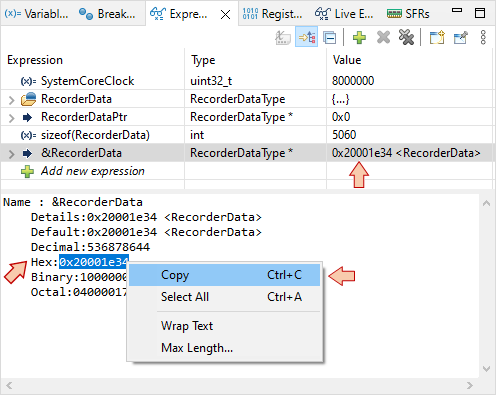
Task: Choose Copy from the context menu
Action: click(x=224, y=275)
